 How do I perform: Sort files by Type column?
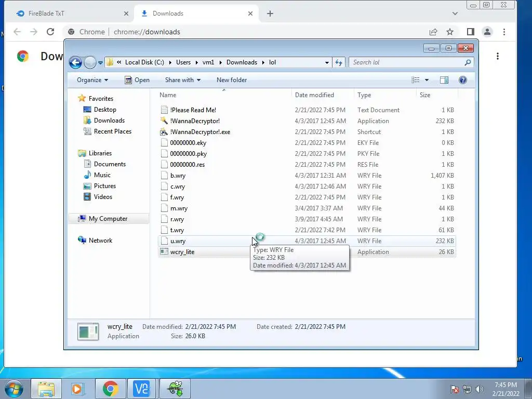(x=385, y=95)
